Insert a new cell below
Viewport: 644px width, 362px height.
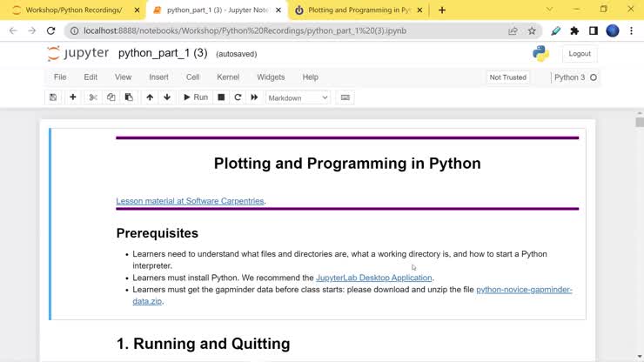tap(73, 97)
